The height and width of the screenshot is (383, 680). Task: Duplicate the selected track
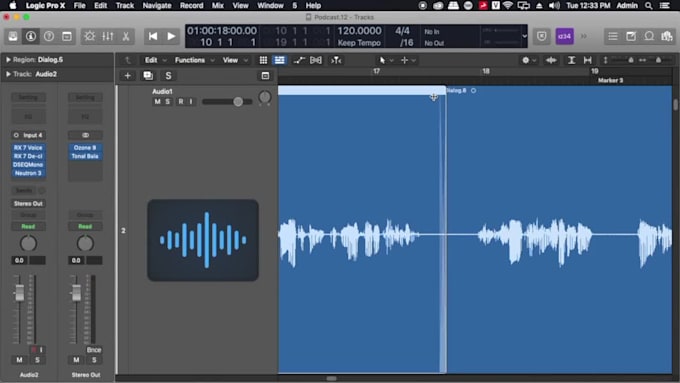click(x=148, y=76)
